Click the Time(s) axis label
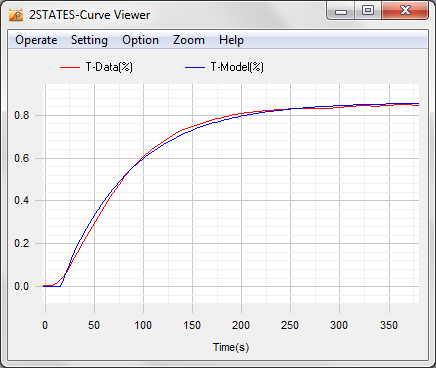Viewport: 436px width, 368px height. tap(231, 347)
